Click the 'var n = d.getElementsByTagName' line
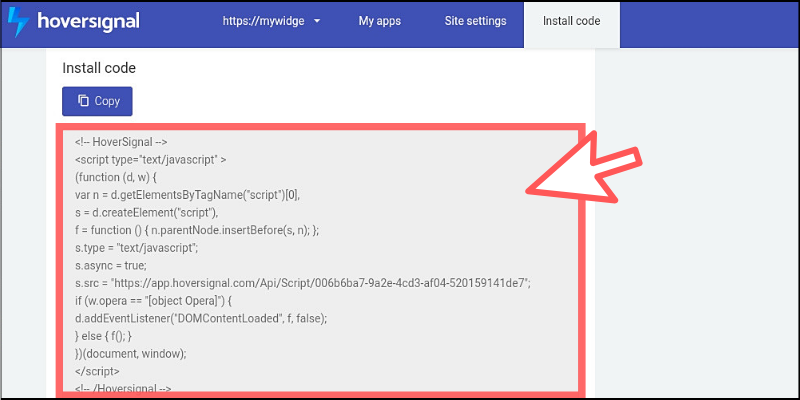 [x=187, y=195]
